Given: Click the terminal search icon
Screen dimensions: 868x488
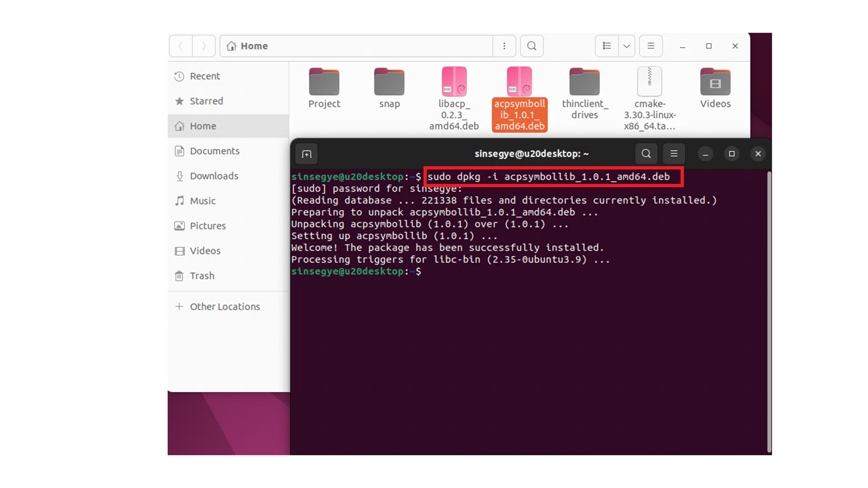Looking at the screenshot, I should tap(646, 154).
